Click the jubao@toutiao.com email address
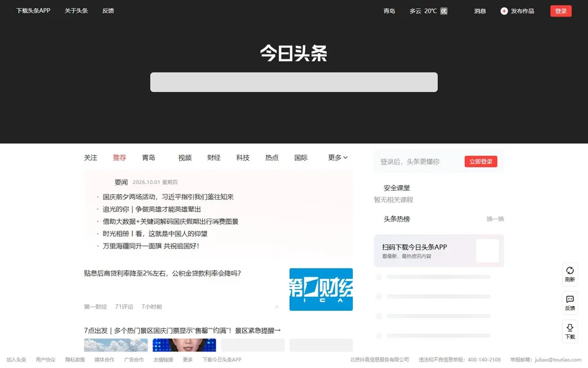The image size is (588, 368). (558, 360)
